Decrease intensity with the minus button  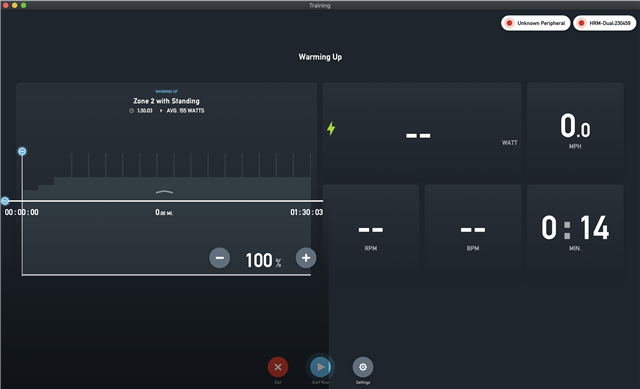(x=220, y=258)
